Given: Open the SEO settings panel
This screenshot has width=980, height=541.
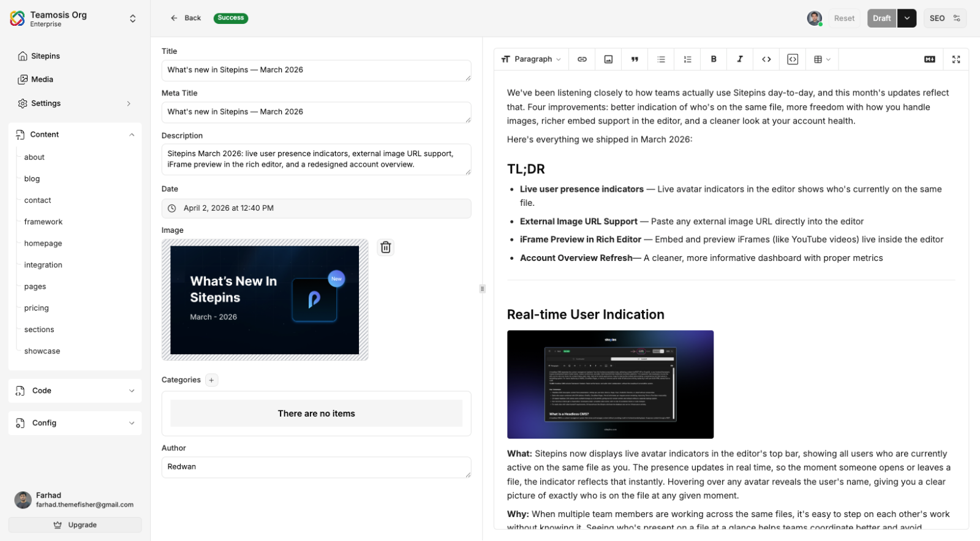Looking at the screenshot, I should (x=945, y=18).
